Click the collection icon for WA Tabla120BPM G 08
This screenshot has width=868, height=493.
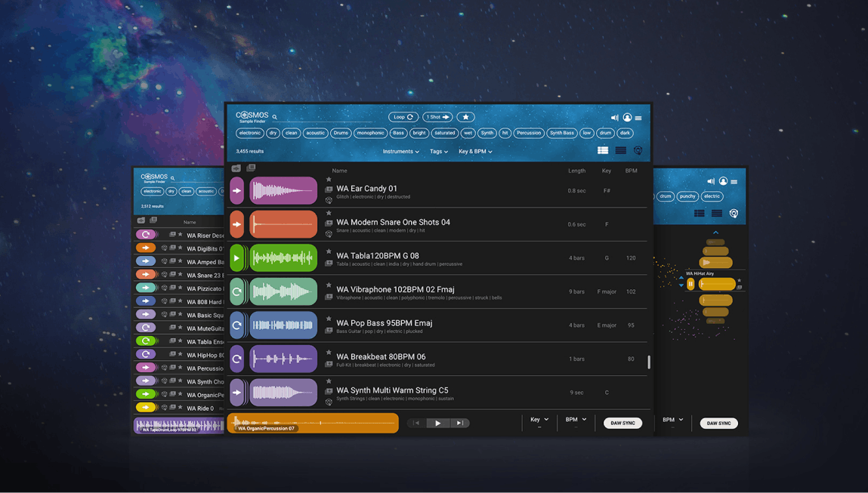(x=329, y=263)
